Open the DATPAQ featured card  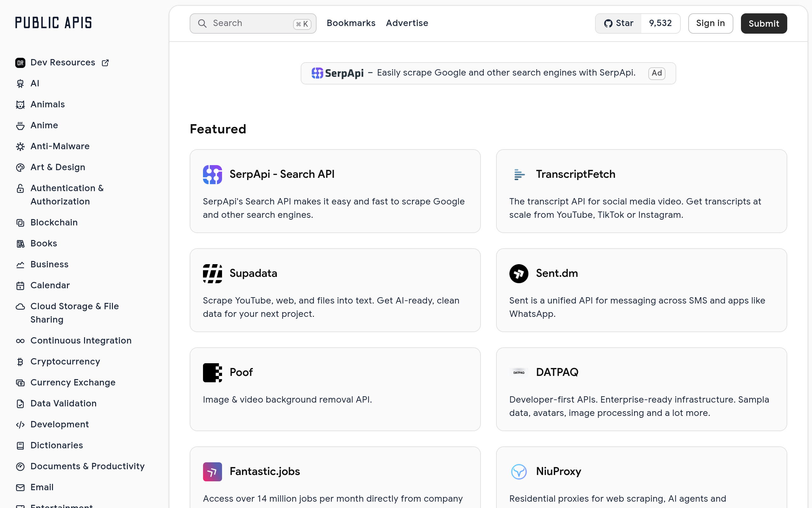click(x=641, y=389)
